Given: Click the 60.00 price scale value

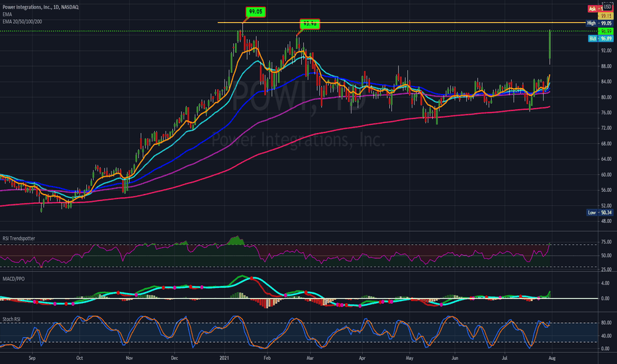Looking at the screenshot, I should [606, 175].
